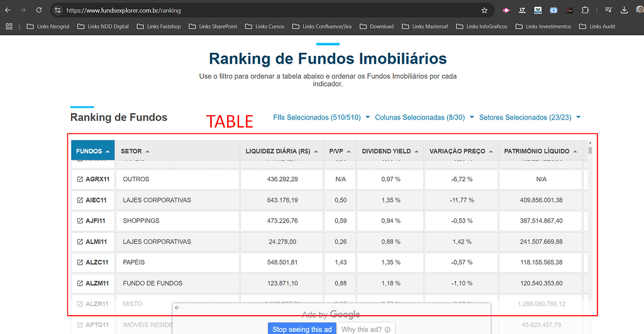Reload the fundsexplorer ranking page
The width and height of the screenshot is (644, 334).
point(38,10)
